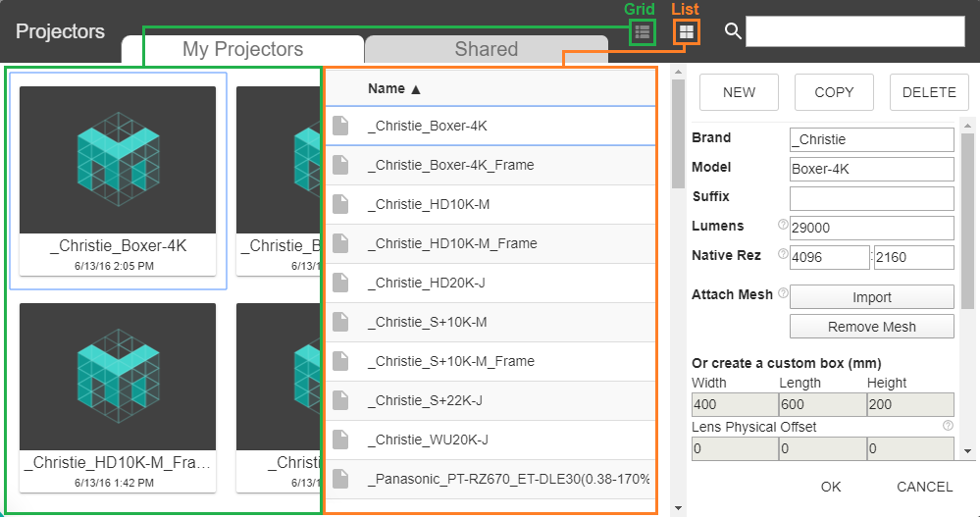Image resolution: width=980 pixels, height=518 pixels.
Task: Click help icon next to Lumens
Action: tap(783, 226)
